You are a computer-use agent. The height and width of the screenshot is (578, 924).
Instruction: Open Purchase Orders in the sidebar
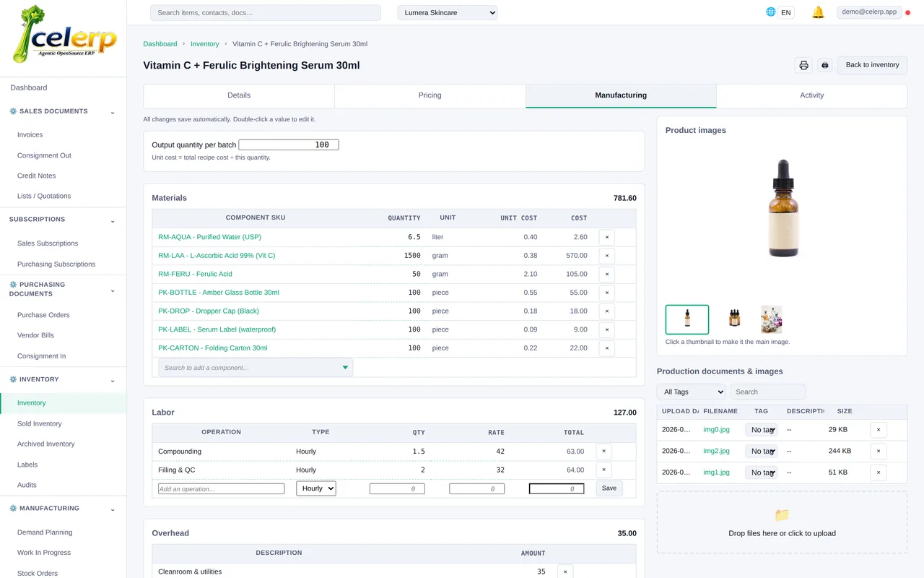pyautogui.click(x=43, y=315)
